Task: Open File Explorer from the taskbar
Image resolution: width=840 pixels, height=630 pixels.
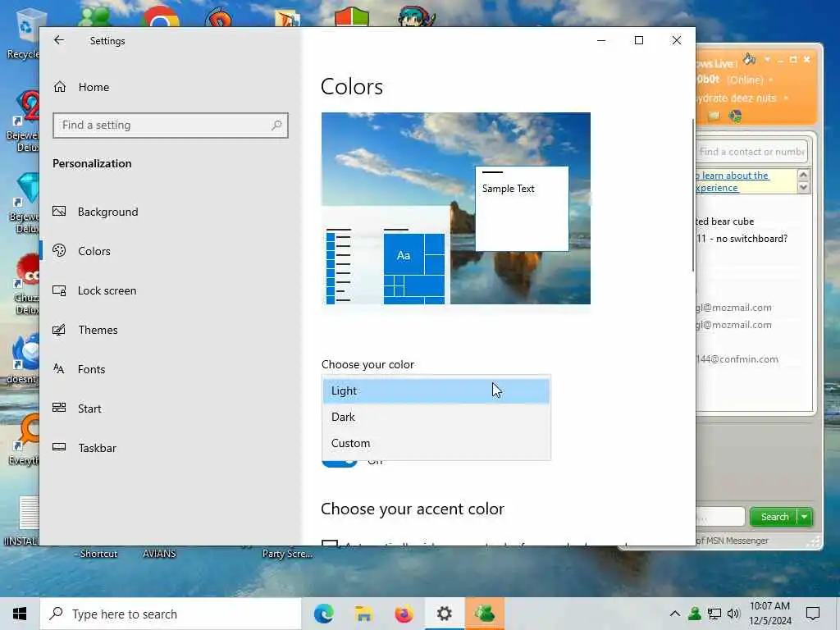Action: [x=363, y=614]
